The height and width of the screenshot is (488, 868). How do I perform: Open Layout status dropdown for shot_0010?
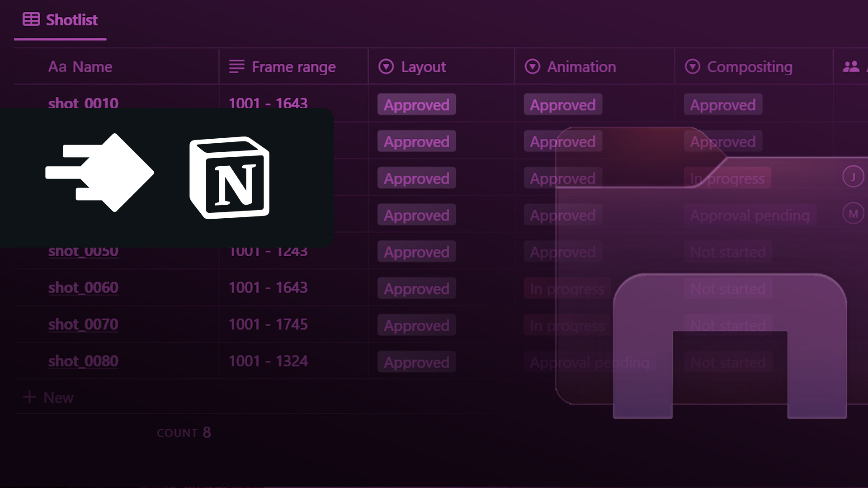point(416,105)
